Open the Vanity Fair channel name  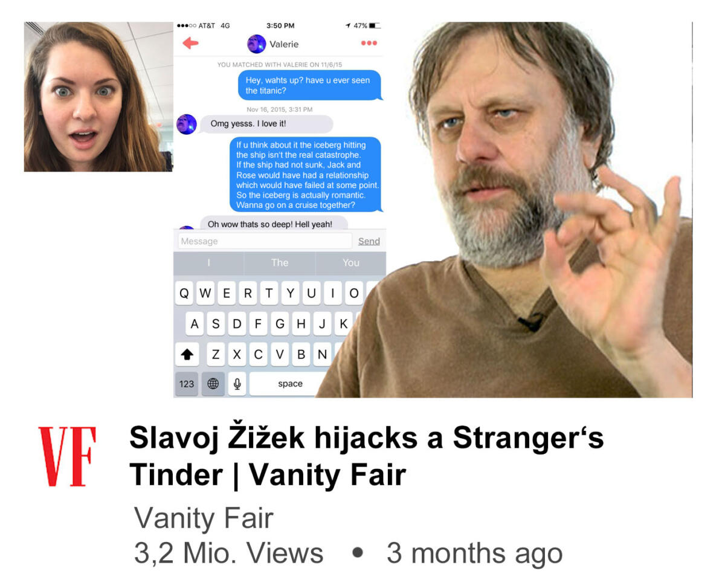pyautogui.click(x=204, y=519)
